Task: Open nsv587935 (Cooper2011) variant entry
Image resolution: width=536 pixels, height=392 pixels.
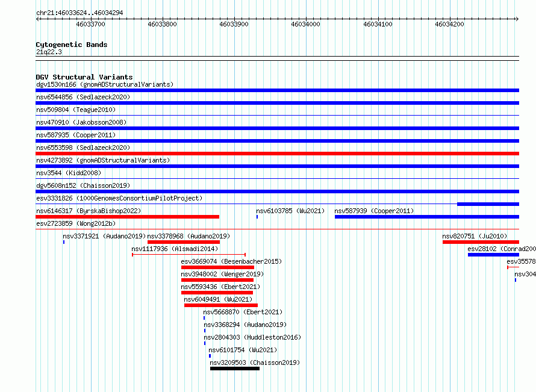Action: click(76, 135)
